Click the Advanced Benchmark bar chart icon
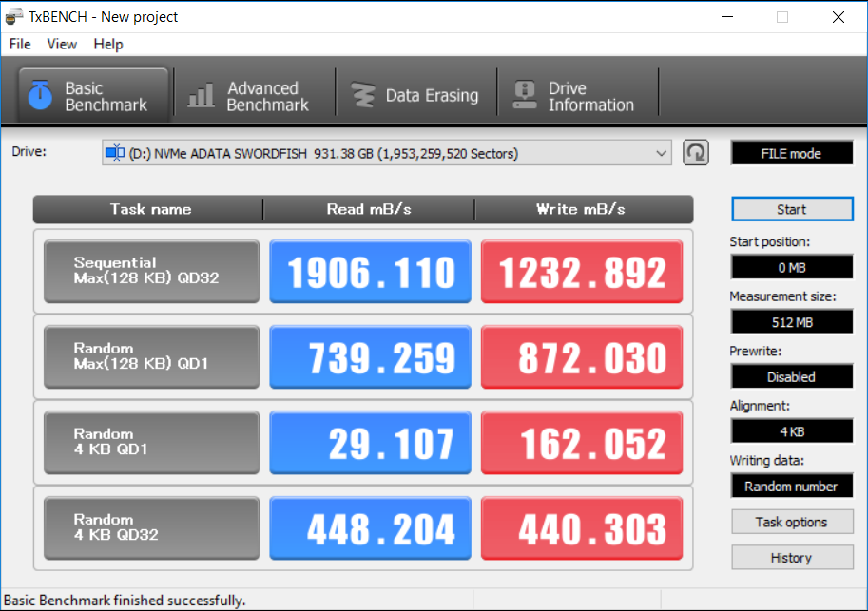 [202, 95]
